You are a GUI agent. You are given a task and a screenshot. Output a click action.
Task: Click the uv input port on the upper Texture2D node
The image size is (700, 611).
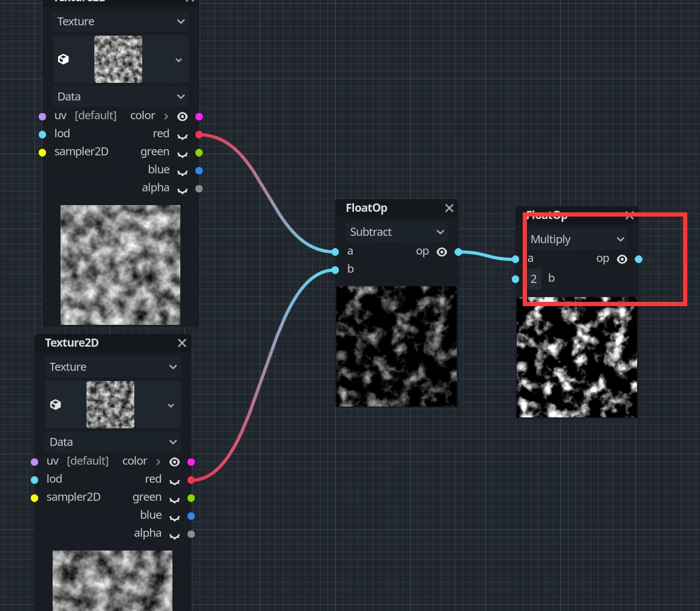pos(42,117)
